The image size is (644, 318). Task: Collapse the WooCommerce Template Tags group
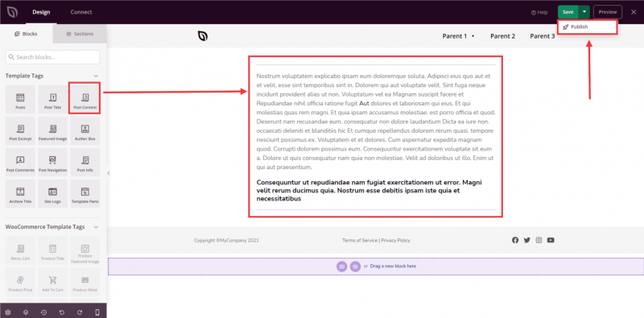click(96, 227)
